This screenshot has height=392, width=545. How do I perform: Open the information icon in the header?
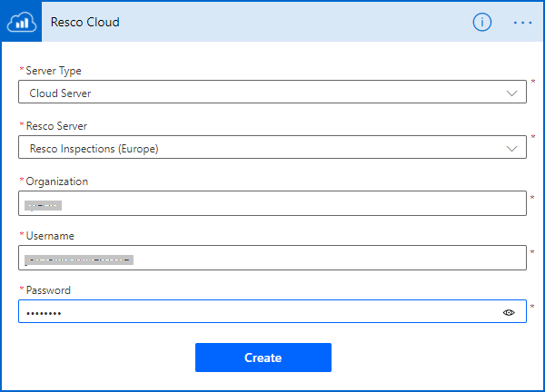(481, 22)
